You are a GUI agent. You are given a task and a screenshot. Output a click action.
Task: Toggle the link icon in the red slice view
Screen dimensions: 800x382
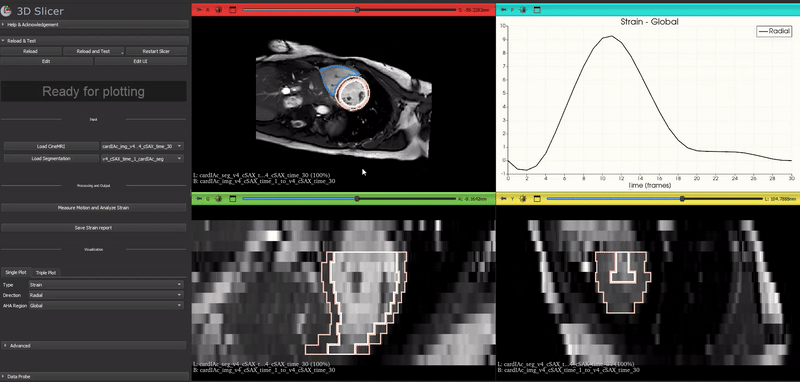[x=219, y=10]
